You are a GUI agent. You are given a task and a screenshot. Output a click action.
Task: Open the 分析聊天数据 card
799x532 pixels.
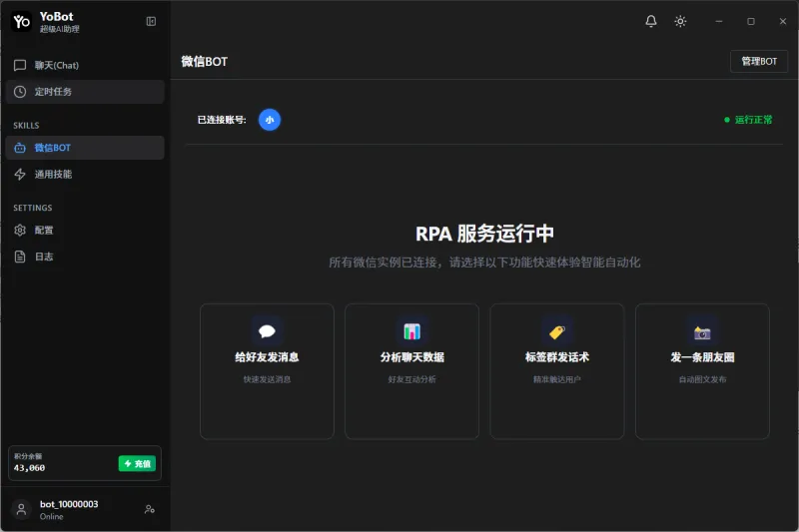tap(411, 371)
